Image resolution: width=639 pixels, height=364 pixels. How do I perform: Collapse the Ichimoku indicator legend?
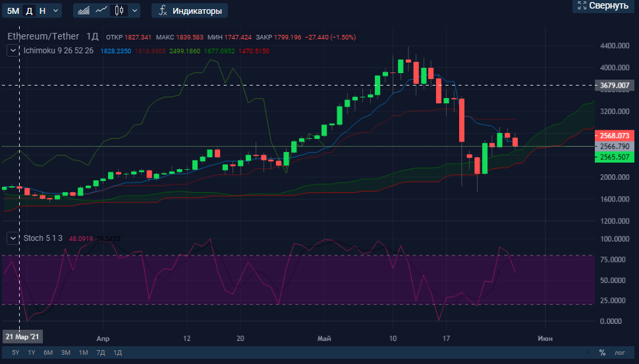(x=13, y=51)
